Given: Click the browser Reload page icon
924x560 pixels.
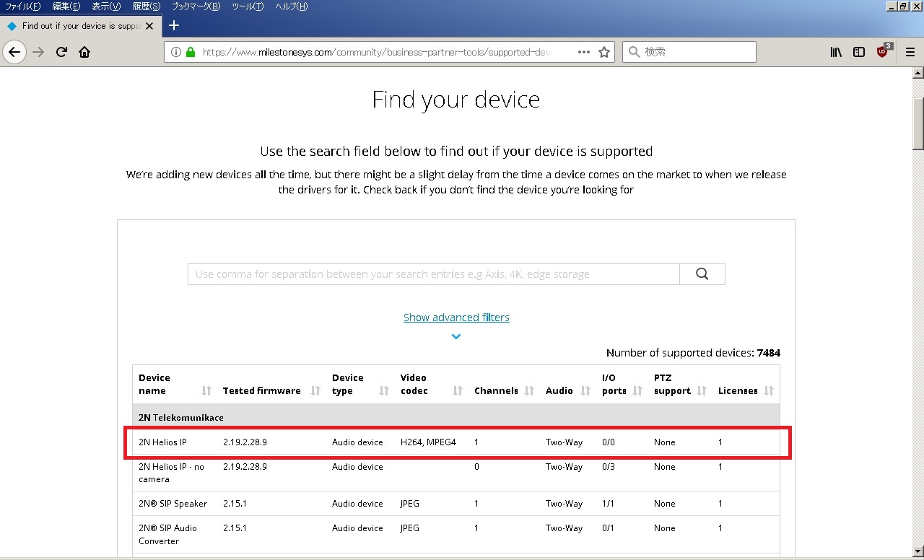Looking at the screenshot, I should tap(62, 52).
